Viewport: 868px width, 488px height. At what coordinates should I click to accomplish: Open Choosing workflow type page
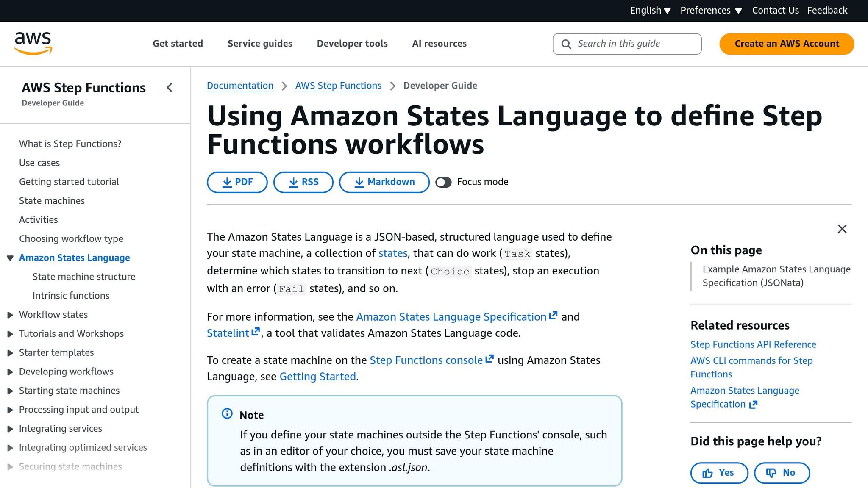71,239
